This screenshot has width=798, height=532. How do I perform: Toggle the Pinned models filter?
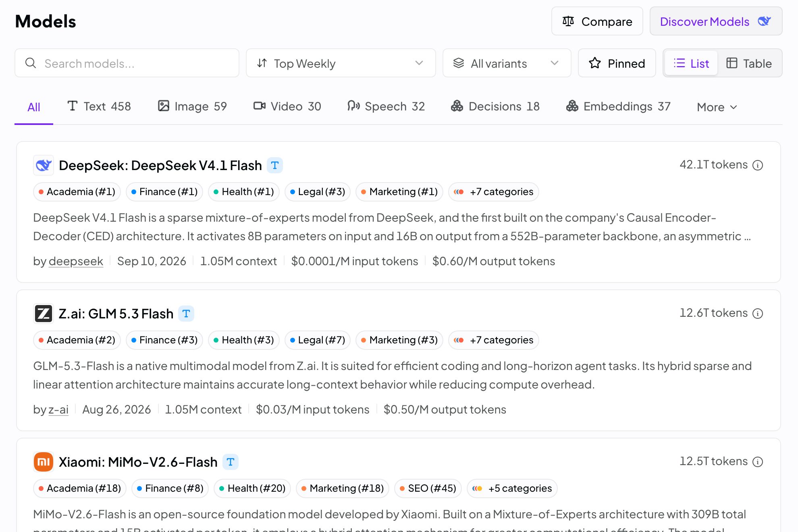pyautogui.click(x=617, y=63)
